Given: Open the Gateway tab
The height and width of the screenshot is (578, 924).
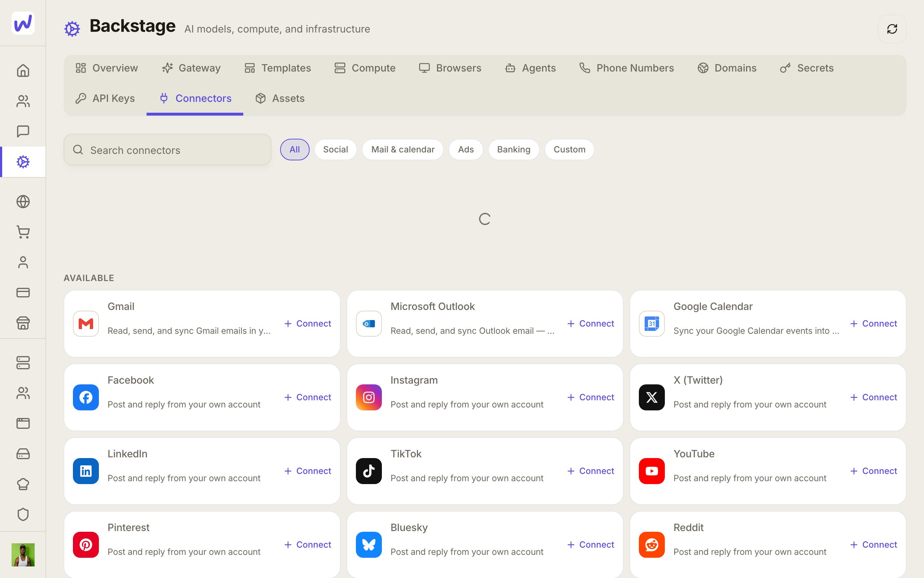Looking at the screenshot, I should tap(191, 68).
